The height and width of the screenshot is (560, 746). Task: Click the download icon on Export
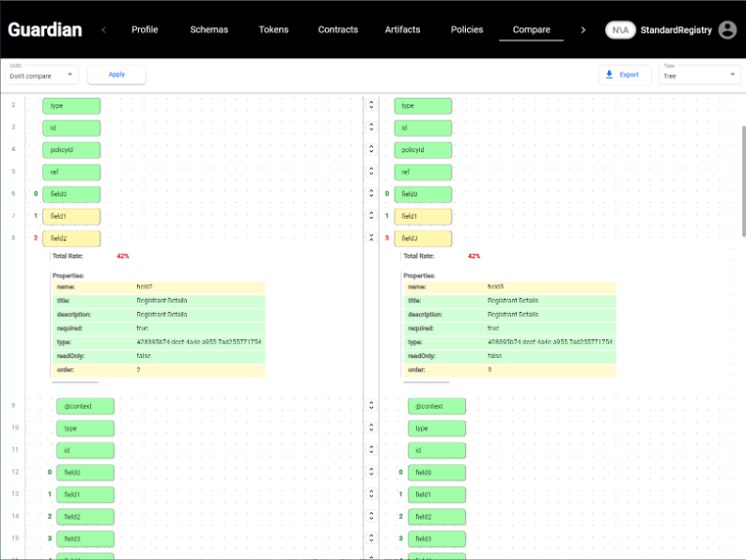(x=610, y=74)
